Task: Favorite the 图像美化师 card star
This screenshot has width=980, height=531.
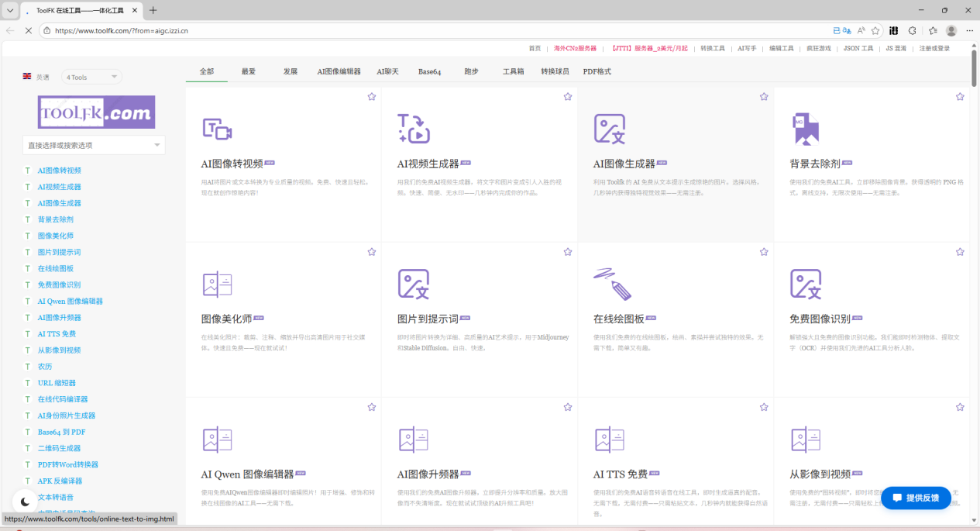Action: tap(372, 252)
